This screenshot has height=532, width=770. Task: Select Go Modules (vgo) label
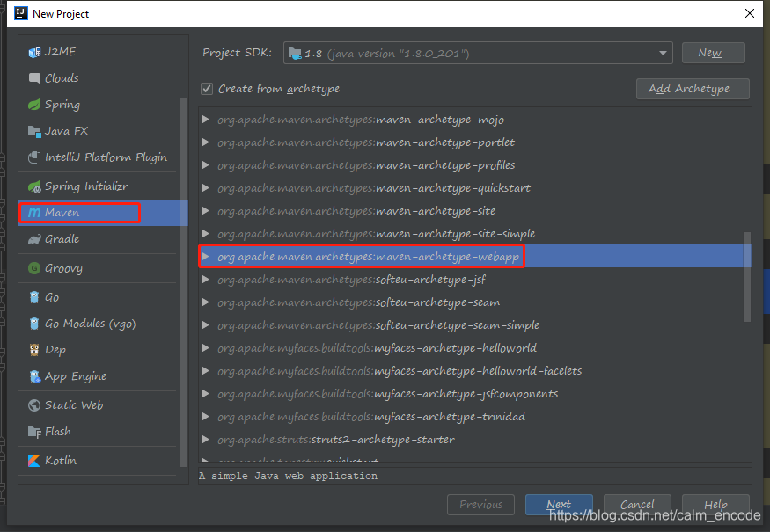[x=91, y=324]
